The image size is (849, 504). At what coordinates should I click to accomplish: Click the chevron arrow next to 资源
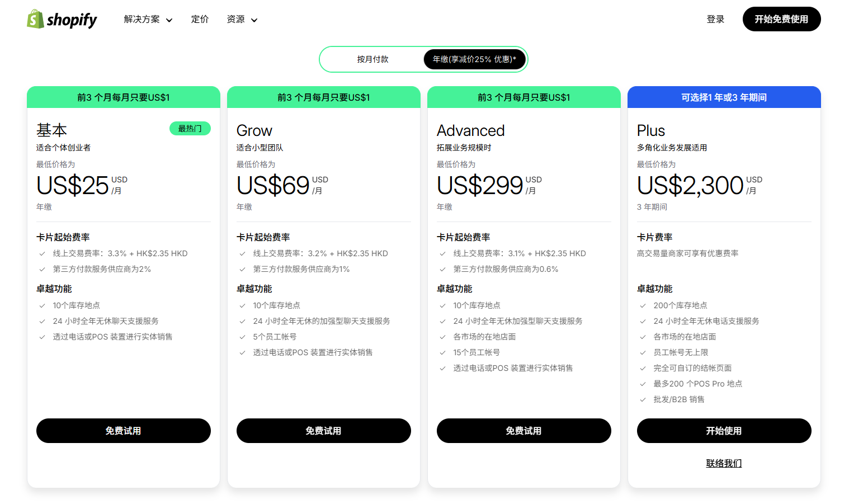tap(254, 20)
